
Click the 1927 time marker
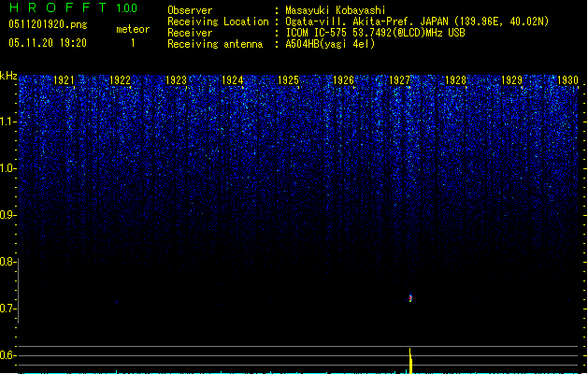pyautogui.click(x=399, y=79)
